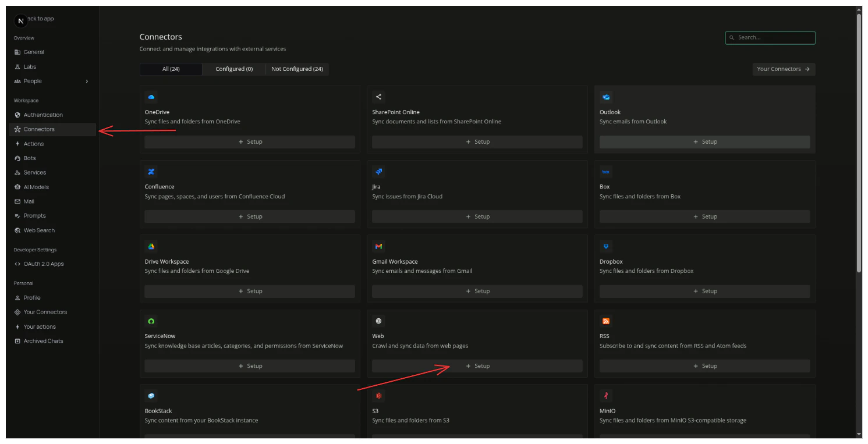
Task: Click the Gmail Workspace icon
Action: coord(379,247)
